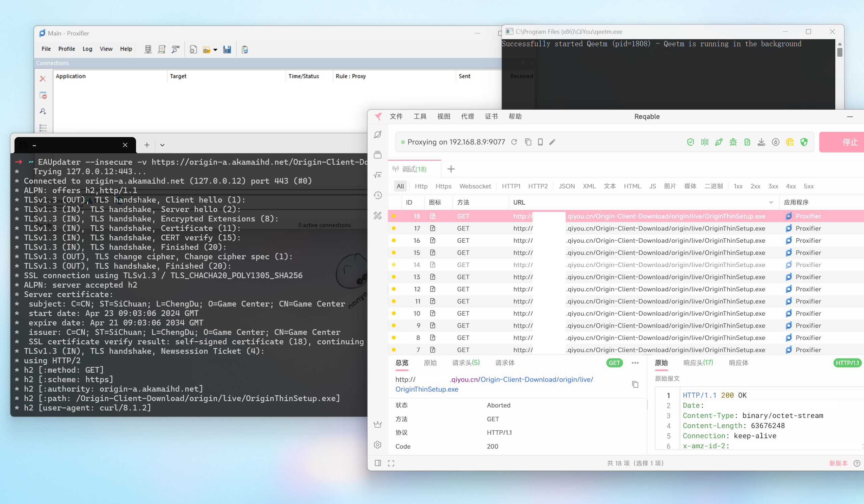Open the history clock icon in Reqable sidebar
Screen dimensions: 864x504
point(377,195)
